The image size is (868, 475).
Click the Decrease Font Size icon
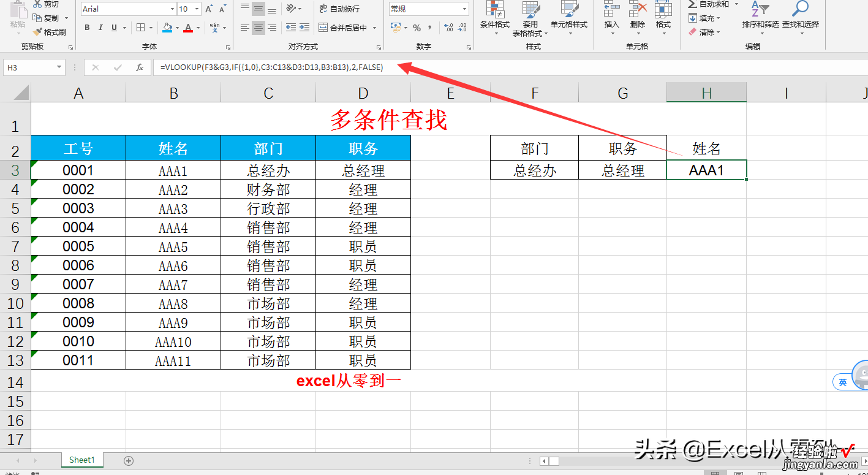224,9
